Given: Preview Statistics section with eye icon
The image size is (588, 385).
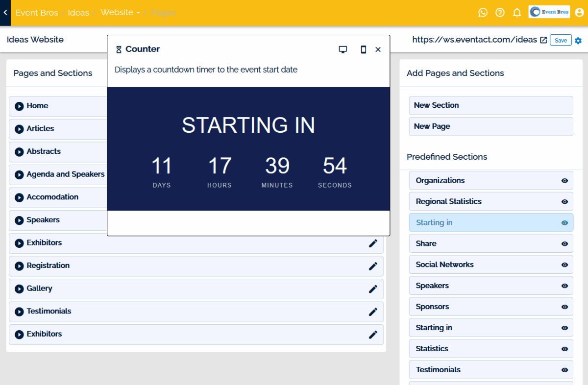Looking at the screenshot, I should (x=564, y=349).
